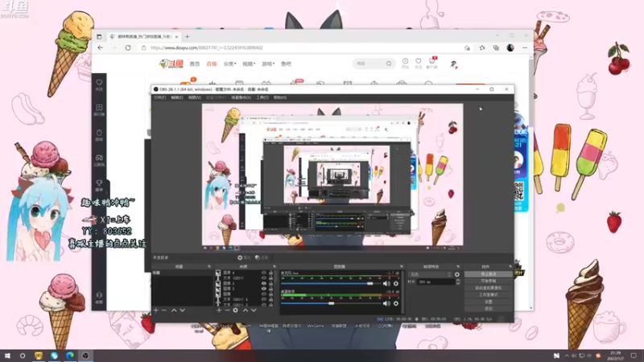The image size is (644, 362).
Task: Remove the selected source with the Sources panel minus icon
Action: pos(227,311)
